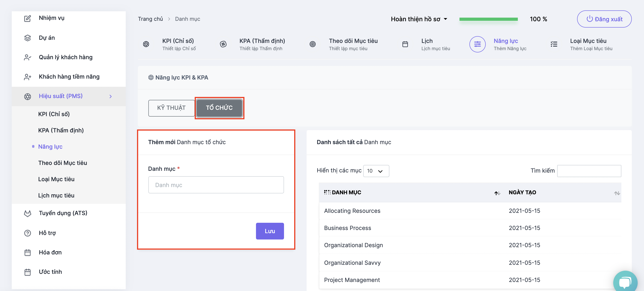Click the Tuyển dụng (ATS) gitlab icon

(x=28, y=213)
